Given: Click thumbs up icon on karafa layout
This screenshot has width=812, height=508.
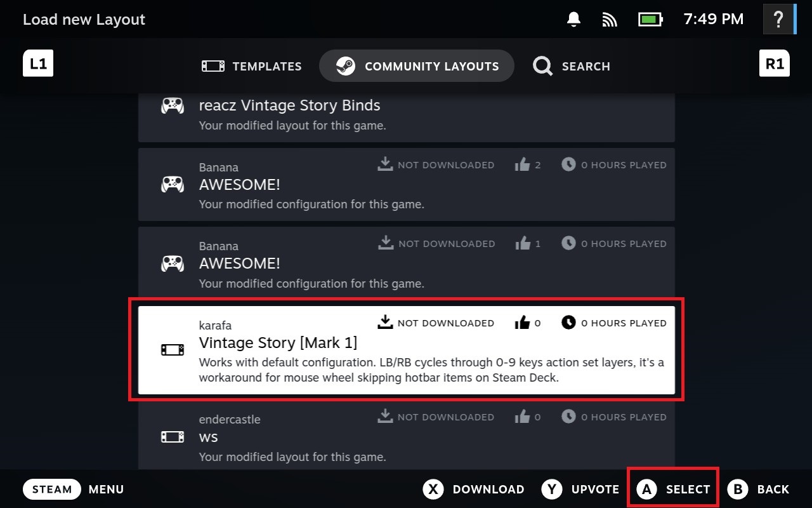Looking at the screenshot, I should coord(522,323).
